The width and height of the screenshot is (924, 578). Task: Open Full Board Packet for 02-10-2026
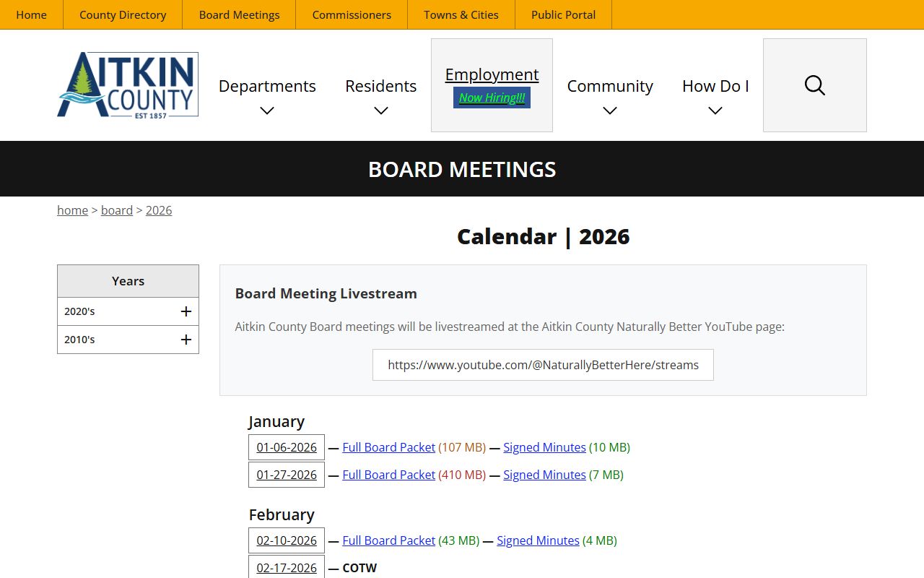click(x=388, y=540)
